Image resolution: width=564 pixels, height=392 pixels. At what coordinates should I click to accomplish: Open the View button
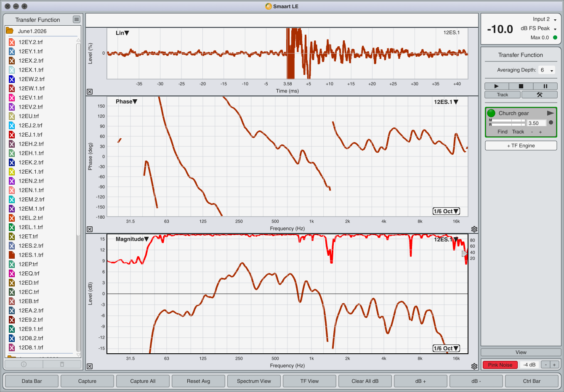click(x=521, y=352)
